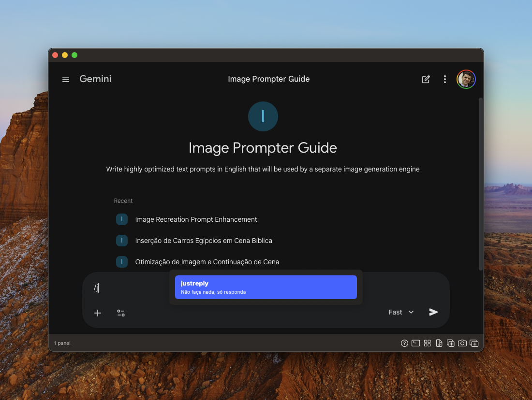Screen dimensions: 532x400
Task: Click the camera screenshot icon in status bar
Action: 462,343
